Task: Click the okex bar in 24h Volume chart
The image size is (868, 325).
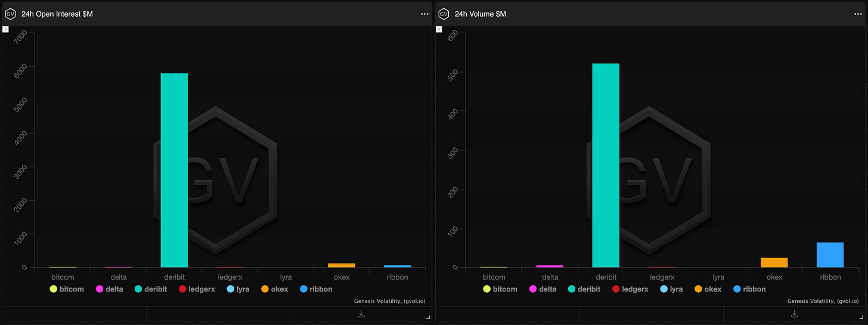Action: (x=774, y=262)
